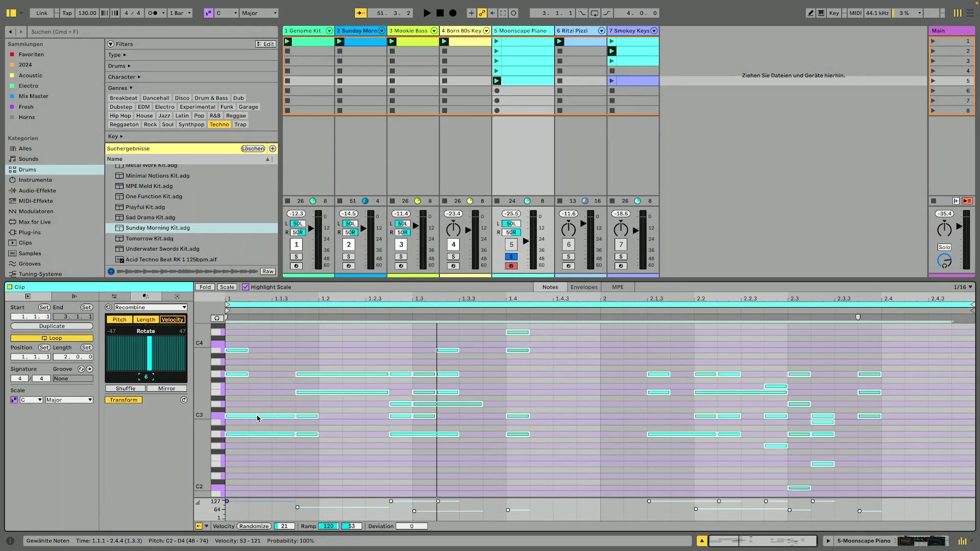Viewport: 980px width, 551px height.
Task: Switch to the Notes tab
Action: pyautogui.click(x=550, y=287)
